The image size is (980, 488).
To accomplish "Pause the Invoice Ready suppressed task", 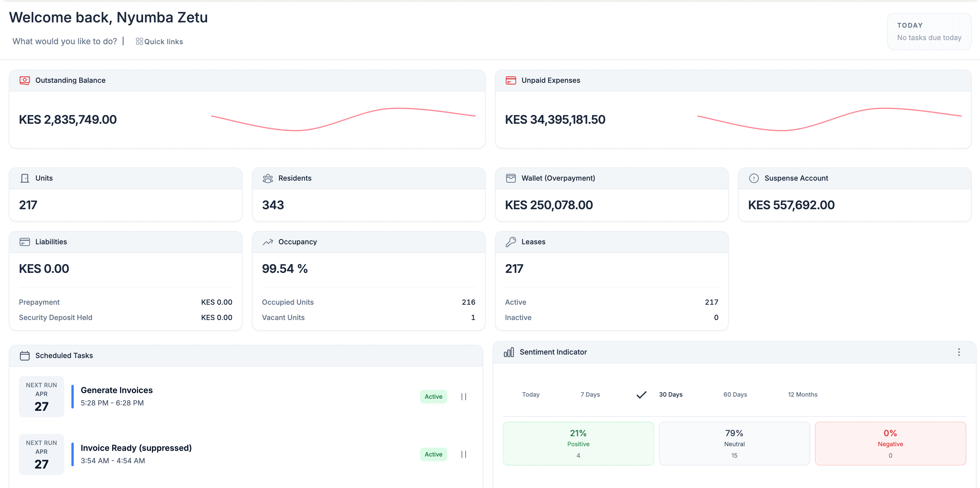I will (464, 454).
